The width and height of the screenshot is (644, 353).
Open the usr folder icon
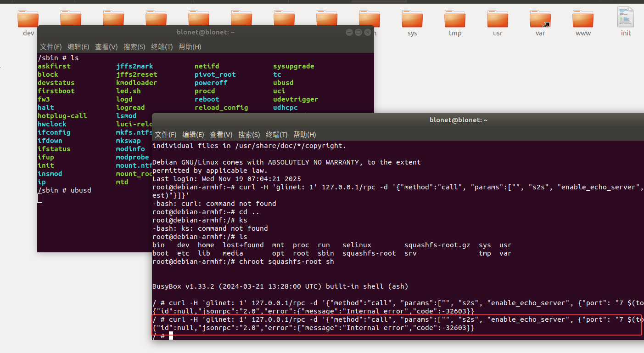click(x=498, y=18)
